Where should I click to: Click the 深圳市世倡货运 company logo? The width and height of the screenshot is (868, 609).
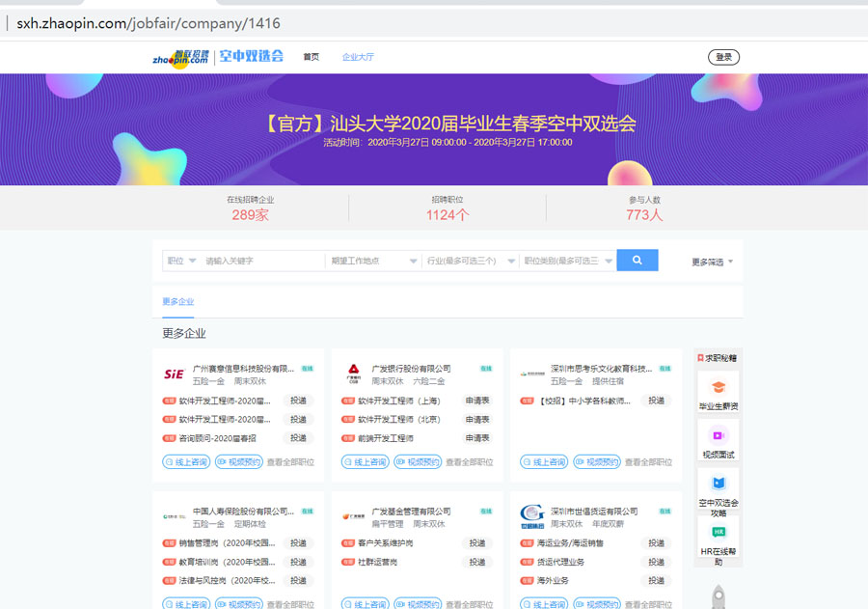click(x=532, y=516)
